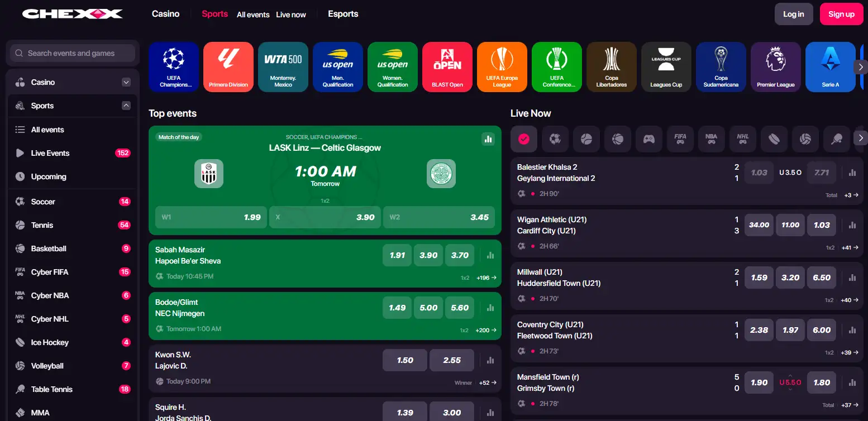Screen dimensions: 868x421
Task: Open the WTA 500 Monterrey tile
Action: point(283,67)
